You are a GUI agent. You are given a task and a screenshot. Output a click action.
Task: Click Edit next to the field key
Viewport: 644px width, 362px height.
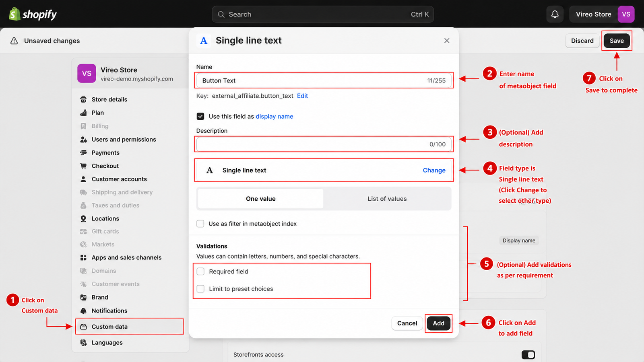click(x=302, y=96)
